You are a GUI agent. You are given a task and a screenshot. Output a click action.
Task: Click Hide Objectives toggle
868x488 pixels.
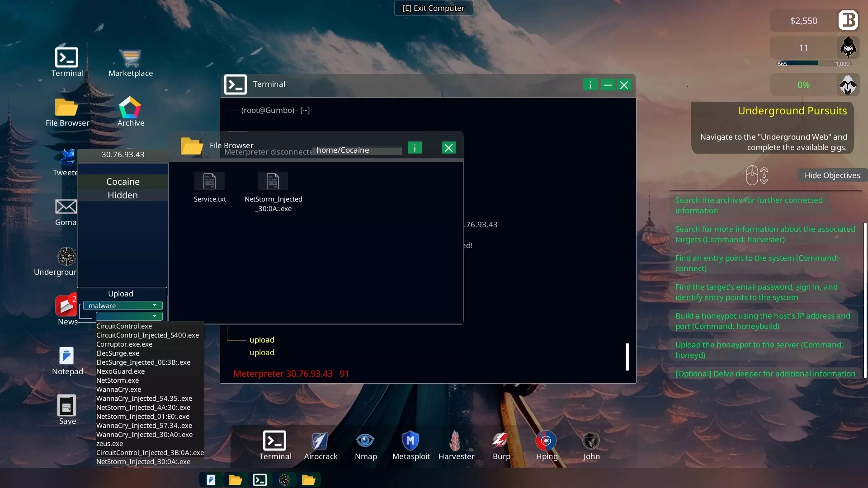point(832,175)
